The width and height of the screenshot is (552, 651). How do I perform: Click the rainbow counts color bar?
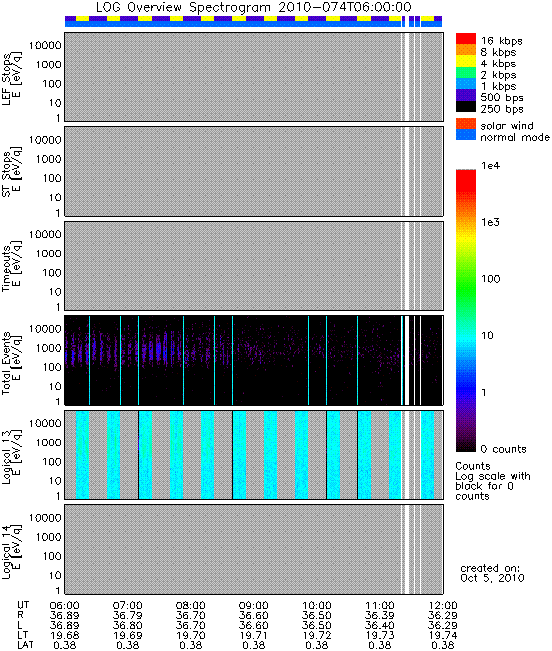[x=466, y=311]
